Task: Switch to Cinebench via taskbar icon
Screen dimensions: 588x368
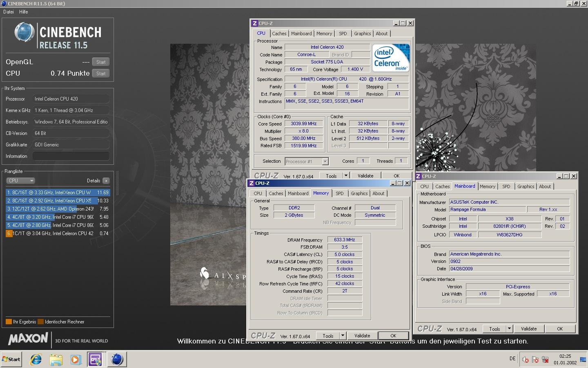Action: click(117, 359)
